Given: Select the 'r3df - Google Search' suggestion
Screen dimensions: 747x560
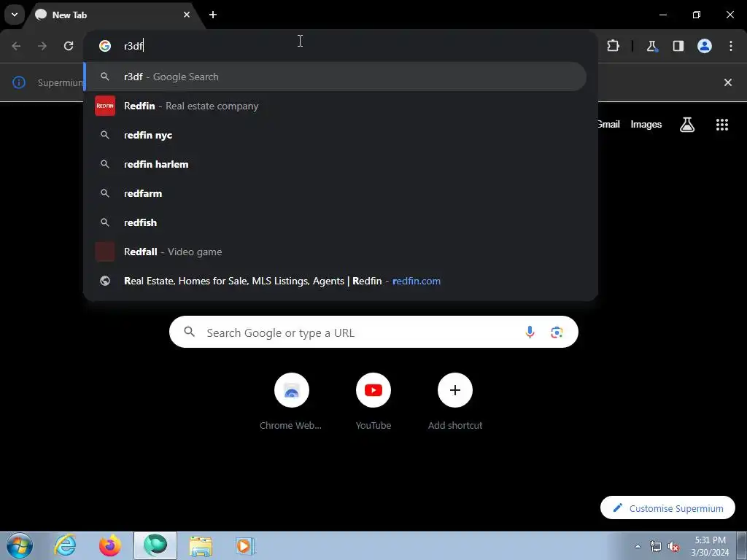Looking at the screenshot, I should pyautogui.click(x=336, y=77).
